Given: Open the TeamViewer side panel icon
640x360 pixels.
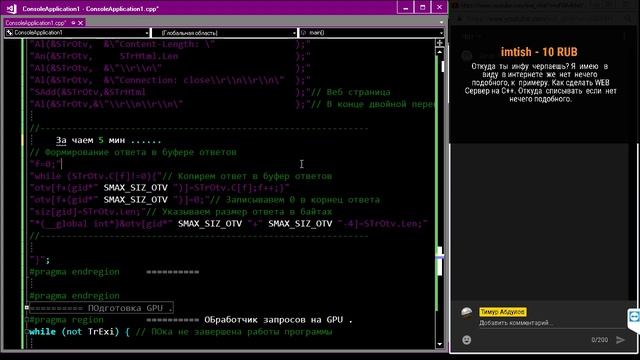Looking at the screenshot, I should [634, 316].
